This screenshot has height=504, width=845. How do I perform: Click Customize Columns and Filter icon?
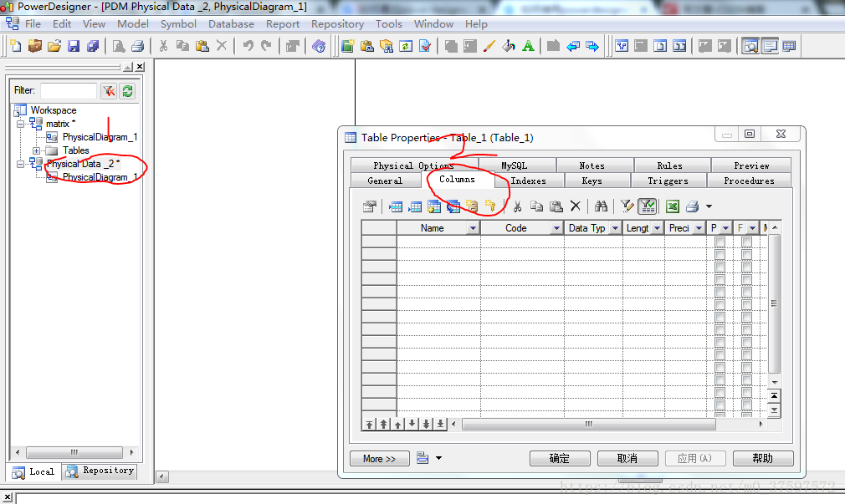point(627,206)
